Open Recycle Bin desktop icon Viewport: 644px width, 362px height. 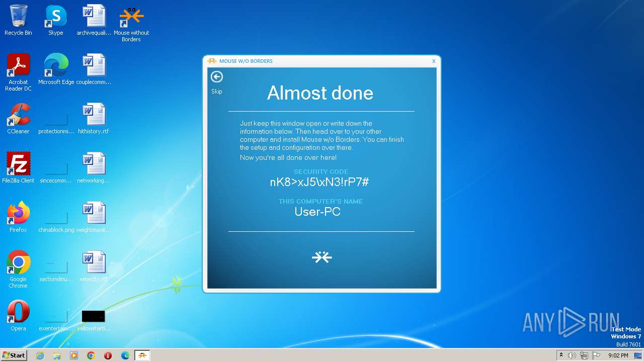click(x=18, y=21)
